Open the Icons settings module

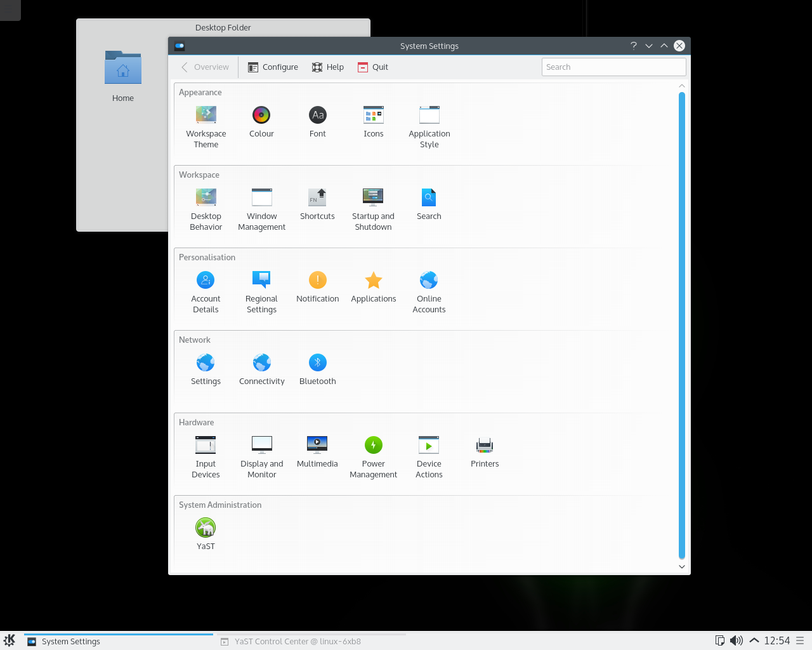click(374, 122)
